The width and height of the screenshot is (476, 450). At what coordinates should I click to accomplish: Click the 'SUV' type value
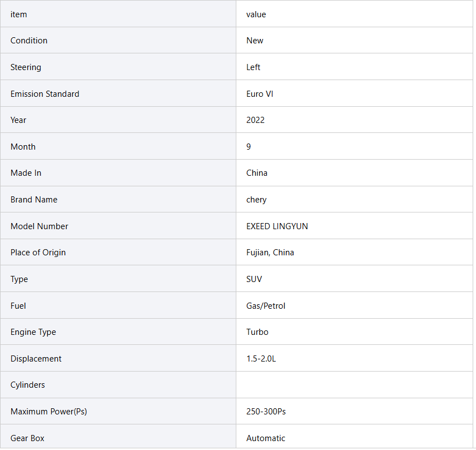[x=254, y=279]
